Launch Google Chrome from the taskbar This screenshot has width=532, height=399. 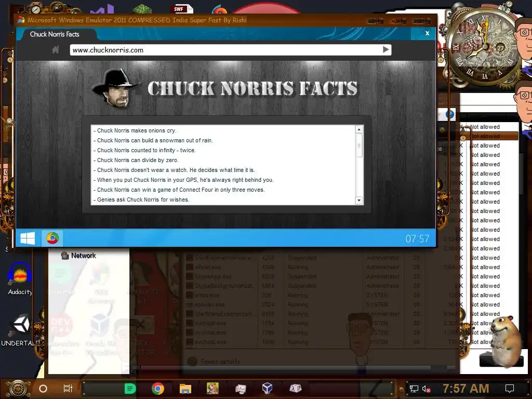158,389
